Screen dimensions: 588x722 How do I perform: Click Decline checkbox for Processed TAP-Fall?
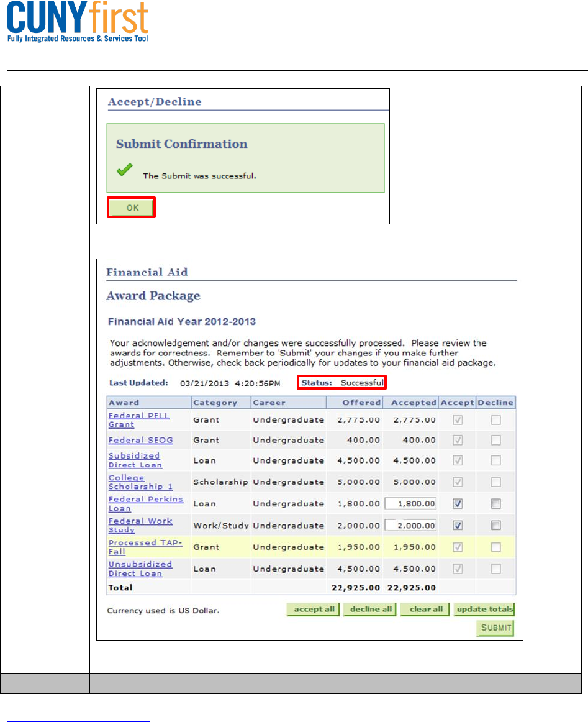click(495, 547)
